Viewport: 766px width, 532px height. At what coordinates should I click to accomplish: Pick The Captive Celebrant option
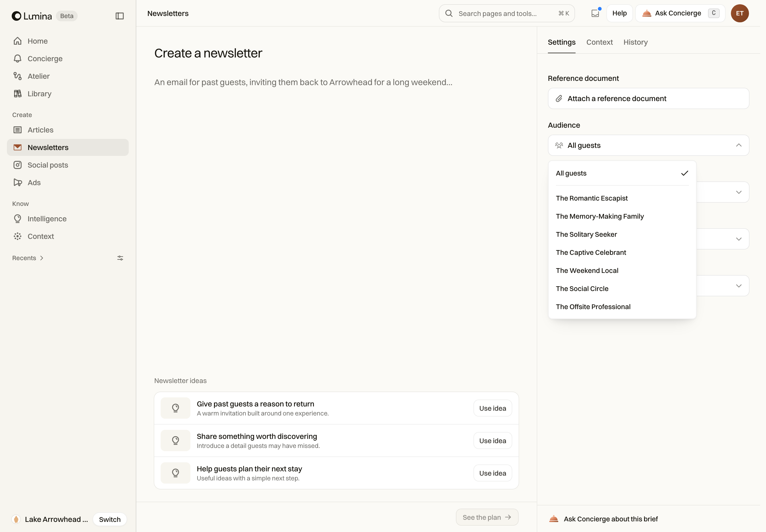pos(622,253)
